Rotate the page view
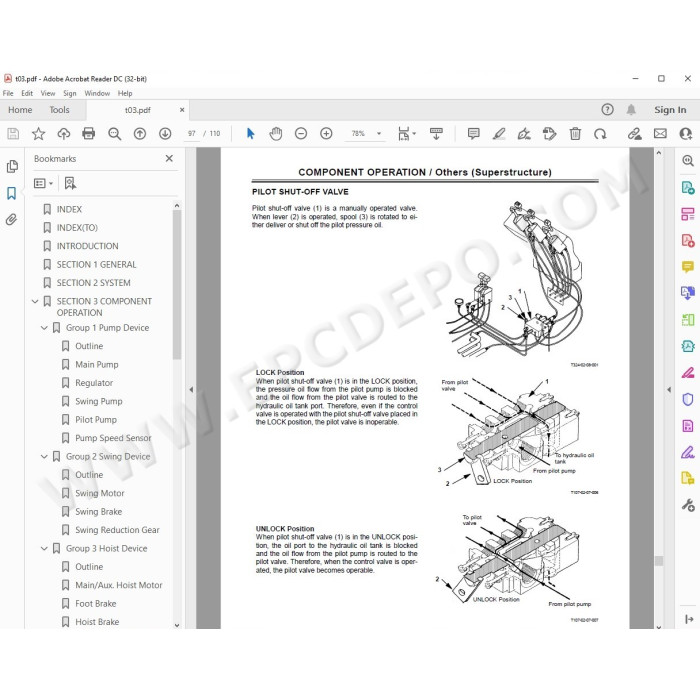Image resolution: width=700 pixels, height=700 pixels. tap(600, 133)
